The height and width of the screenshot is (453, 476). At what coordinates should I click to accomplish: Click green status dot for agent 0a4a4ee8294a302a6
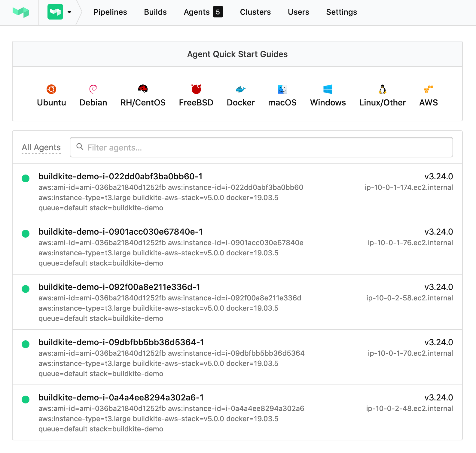[26, 400]
